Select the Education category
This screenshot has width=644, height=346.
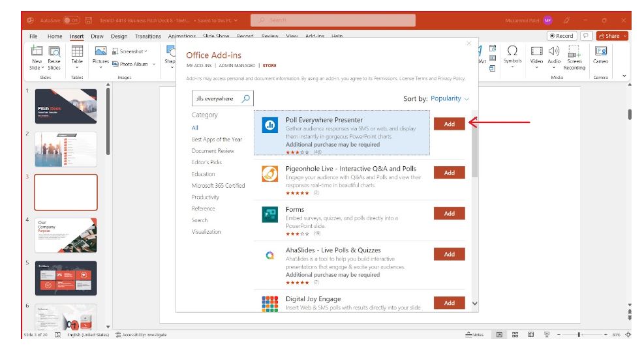203,174
